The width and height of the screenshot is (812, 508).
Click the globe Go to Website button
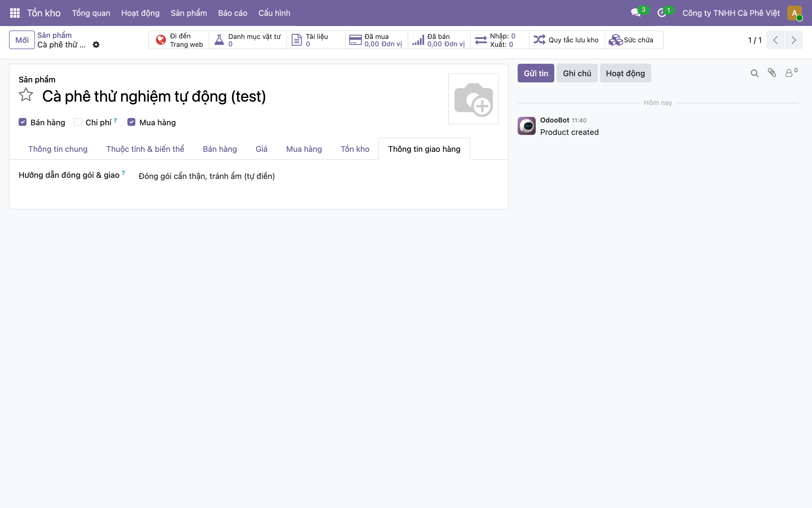179,40
